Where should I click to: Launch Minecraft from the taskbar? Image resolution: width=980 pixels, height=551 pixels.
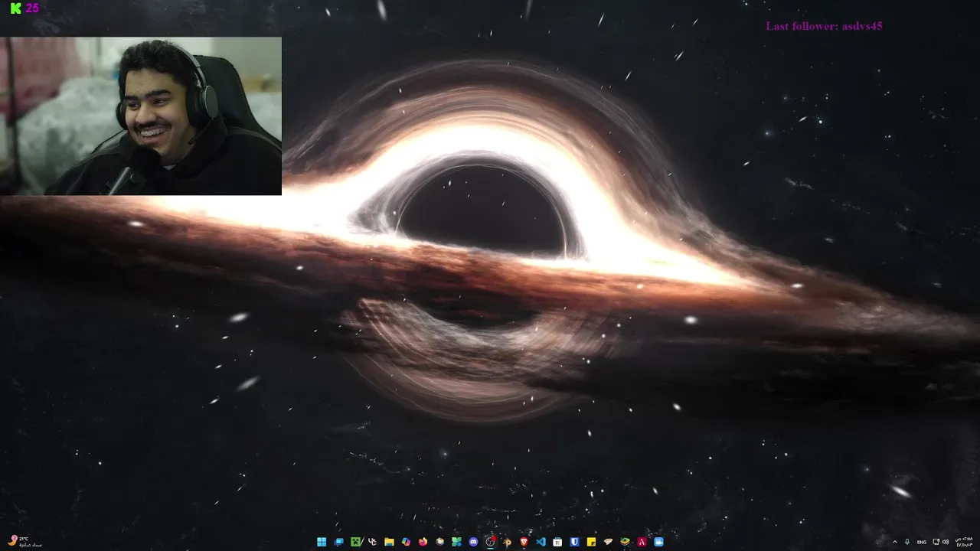(x=355, y=542)
